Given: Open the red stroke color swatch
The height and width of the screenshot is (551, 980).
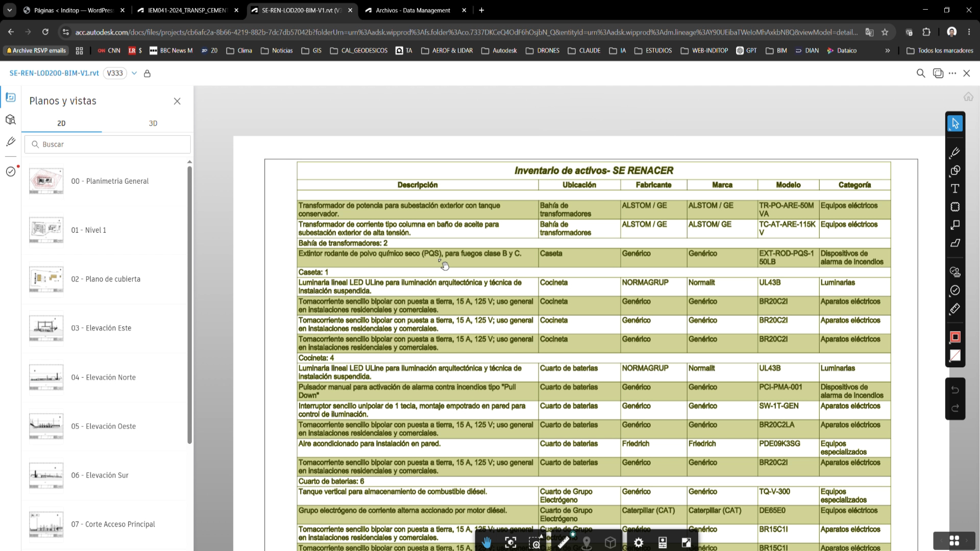Looking at the screenshot, I should [955, 337].
